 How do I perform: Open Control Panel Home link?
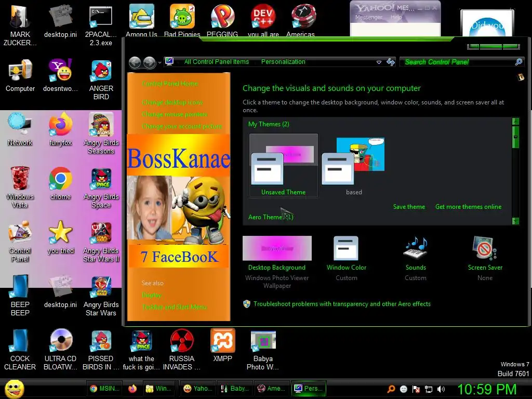[x=170, y=84]
